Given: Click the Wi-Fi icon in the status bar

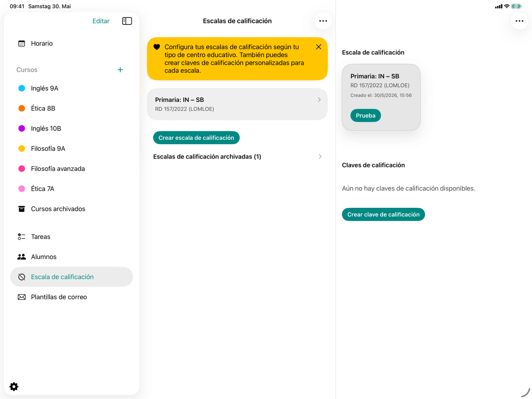Looking at the screenshot, I should coord(507,6).
